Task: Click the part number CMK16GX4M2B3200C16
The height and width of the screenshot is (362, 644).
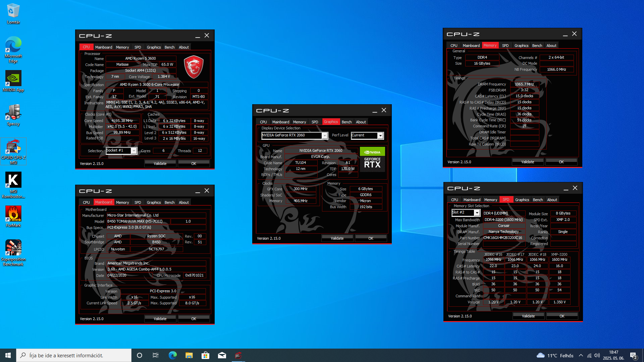Action: pyautogui.click(x=504, y=238)
